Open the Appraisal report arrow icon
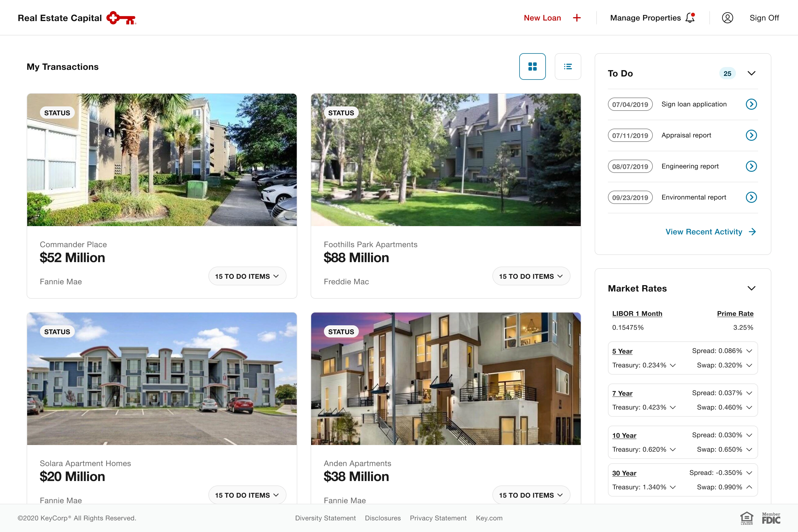Image resolution: width=798 pixels, height=532 pixels. click(751, 135)
